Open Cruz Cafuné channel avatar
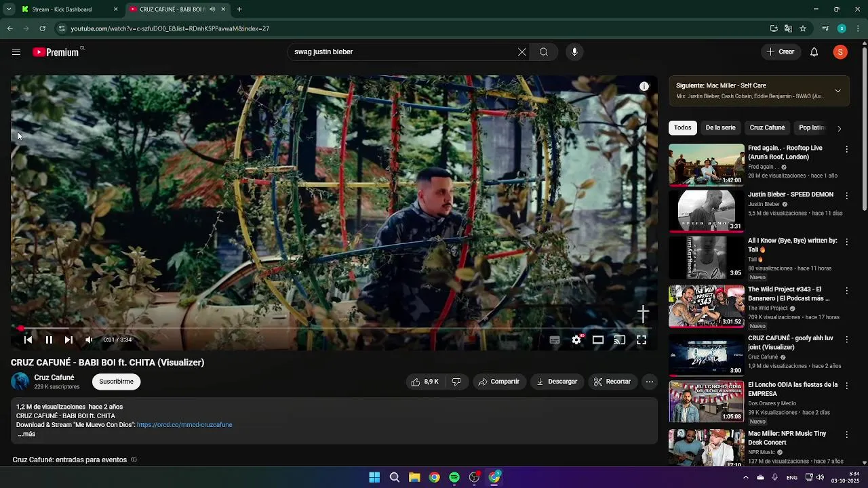This screenshot has height=488, width=868. 20,382
